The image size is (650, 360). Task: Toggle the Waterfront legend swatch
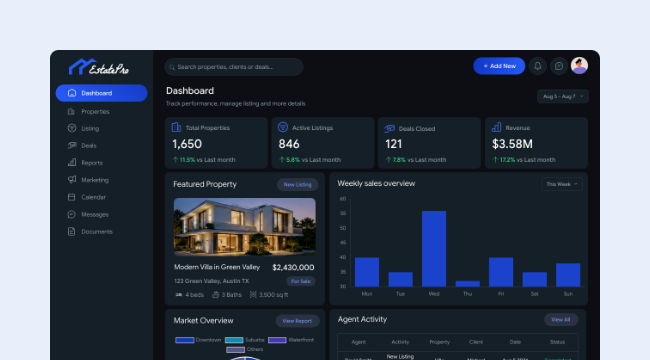(277, 340)
